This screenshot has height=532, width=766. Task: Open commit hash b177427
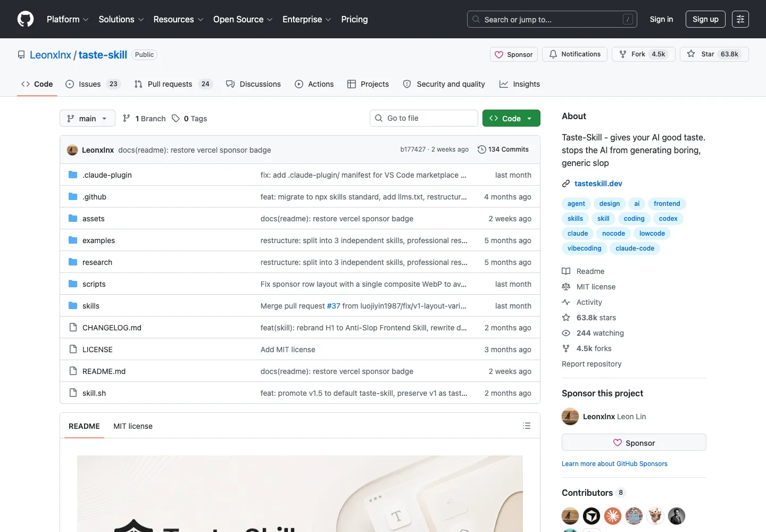tap(413, 149)
